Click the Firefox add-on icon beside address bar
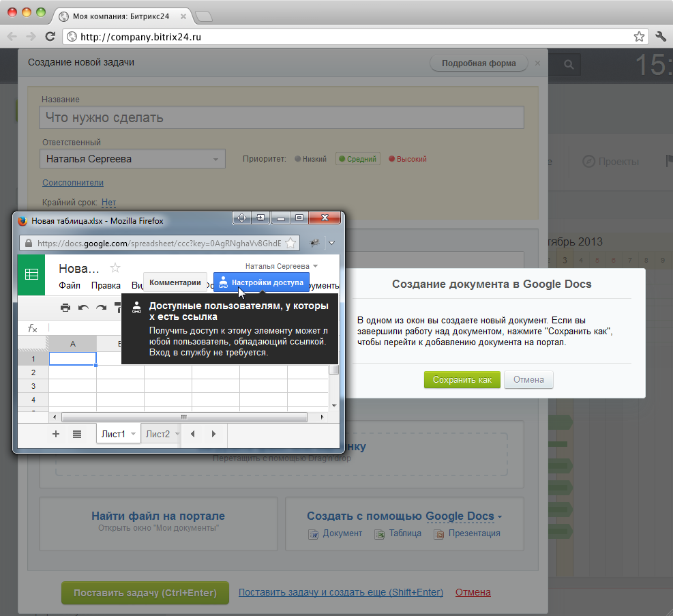This screenshot has width=673, height=616. pyautogui.click(x=314, y=243)
